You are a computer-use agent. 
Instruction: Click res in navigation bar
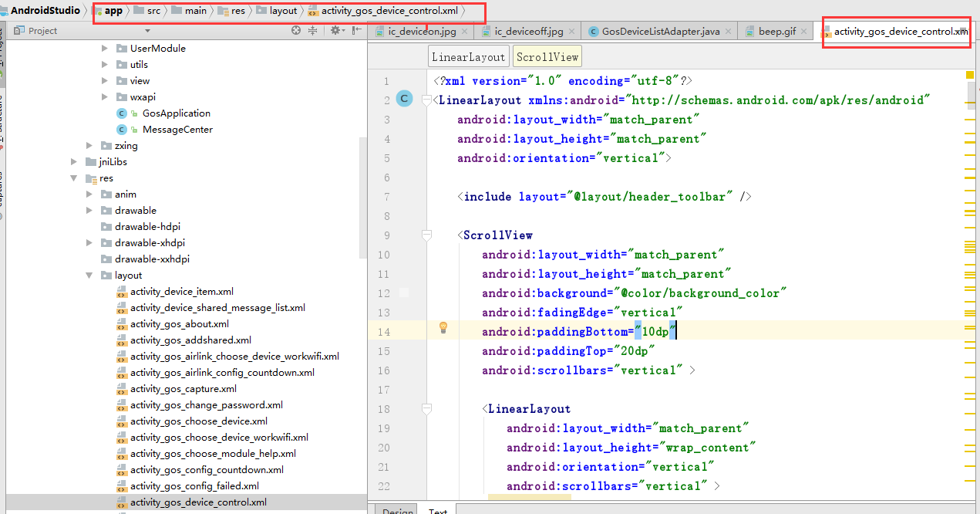click(232, 11)
